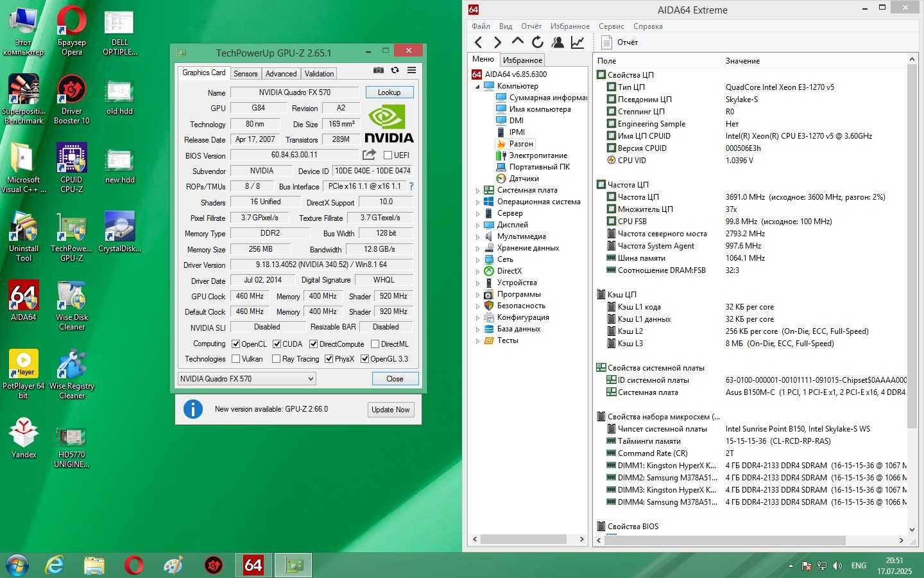Open the Driver Booster 10 desktop icon

point(72,100)
